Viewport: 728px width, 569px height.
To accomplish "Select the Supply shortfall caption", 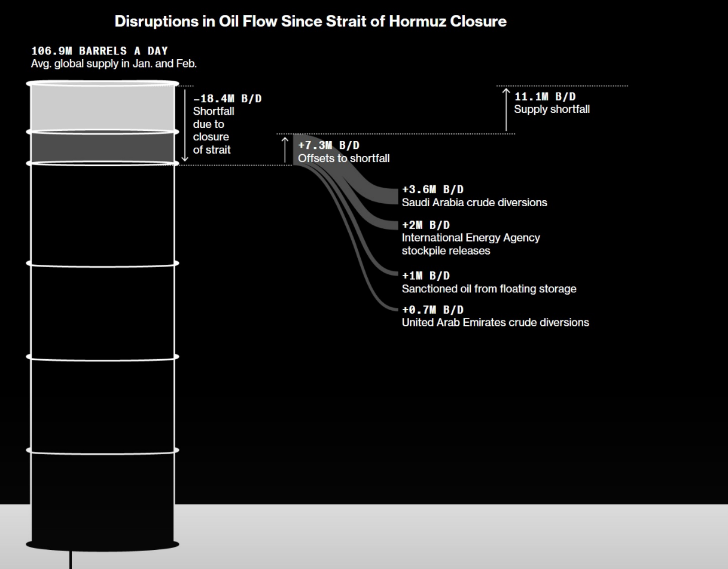I will tap(552, 109).
